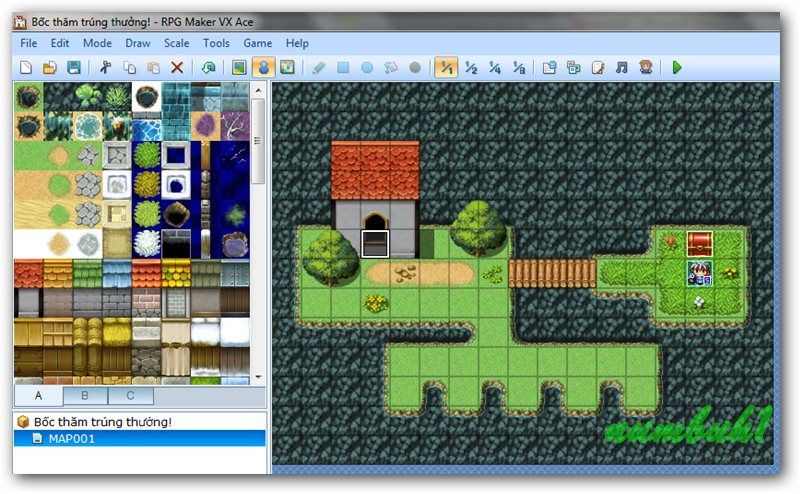This screenshot has height=494, width=800.
Task: Click the treasure chest event on map
Action: pyautogui.click(x=699, y=243)
